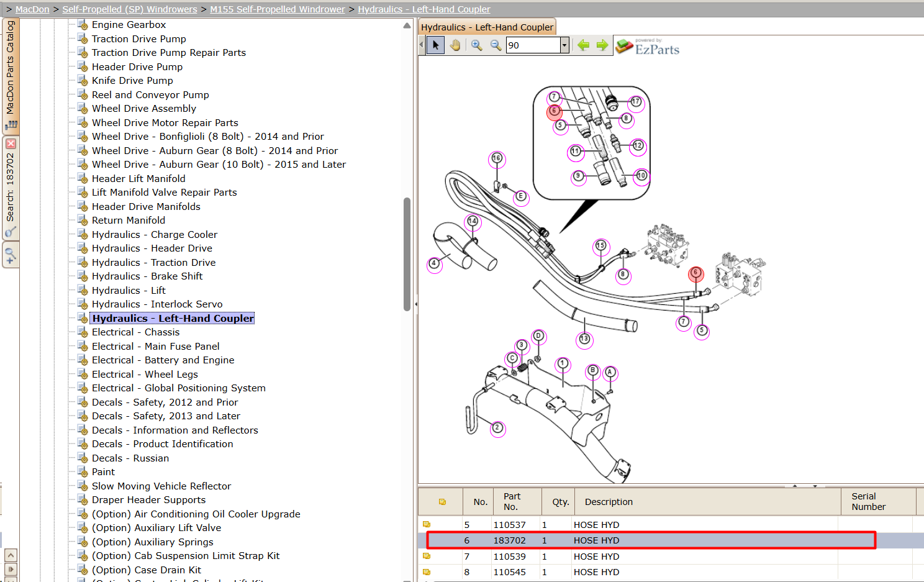This screenshot has width=924, height=582.
Task: Collapse the tree panel splitter arrow
Action: [x=415, y=304]
